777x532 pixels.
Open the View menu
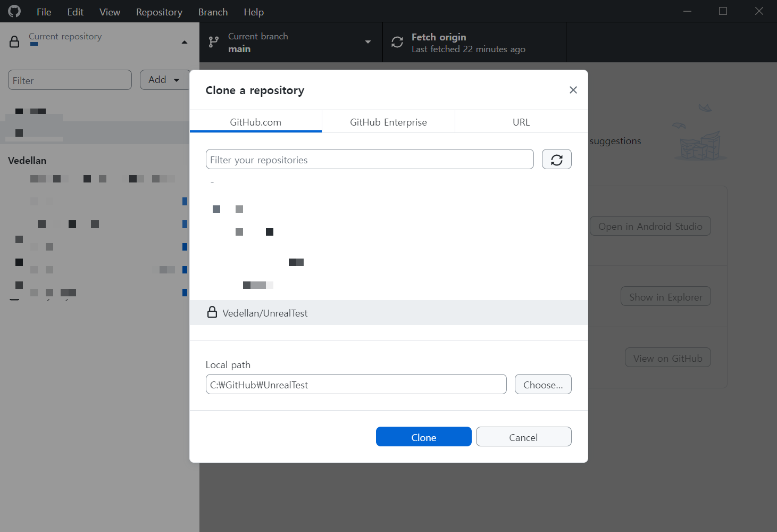(x=110, y=12)
